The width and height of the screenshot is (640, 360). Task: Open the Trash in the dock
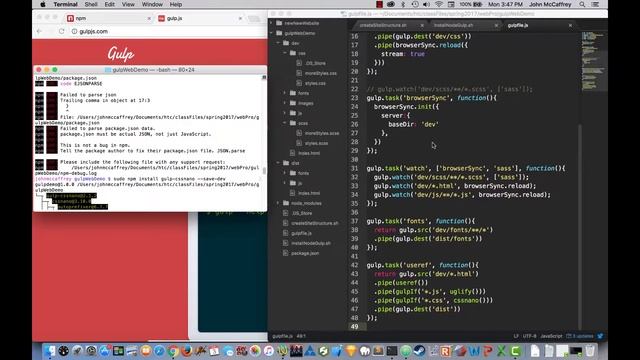pos(590,351)
